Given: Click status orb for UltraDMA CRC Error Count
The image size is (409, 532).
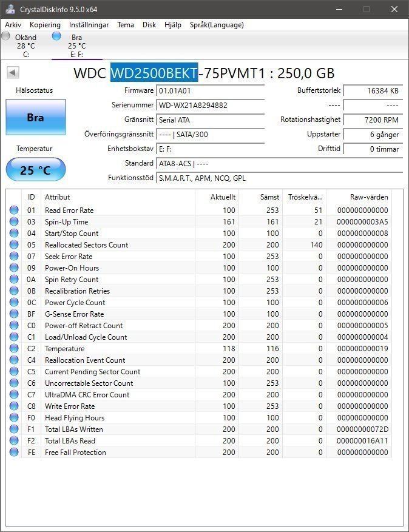Looking at the screenshot, I should click(x=14, y=394).
